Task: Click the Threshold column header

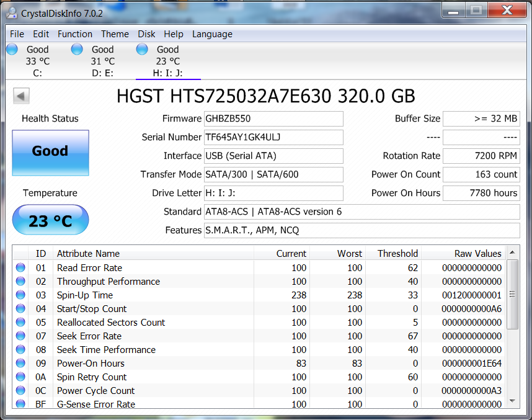Action: point(394,254)
